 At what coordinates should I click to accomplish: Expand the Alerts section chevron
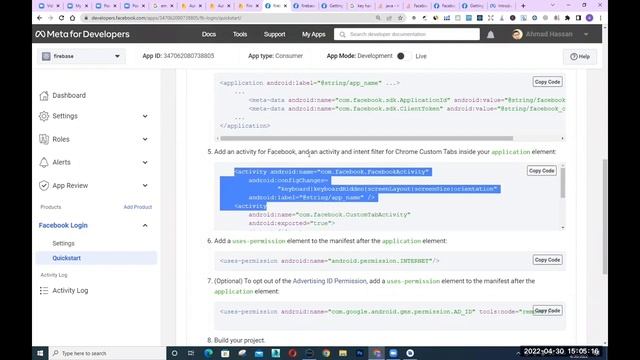pyautogui.click(x=145, y=162)
